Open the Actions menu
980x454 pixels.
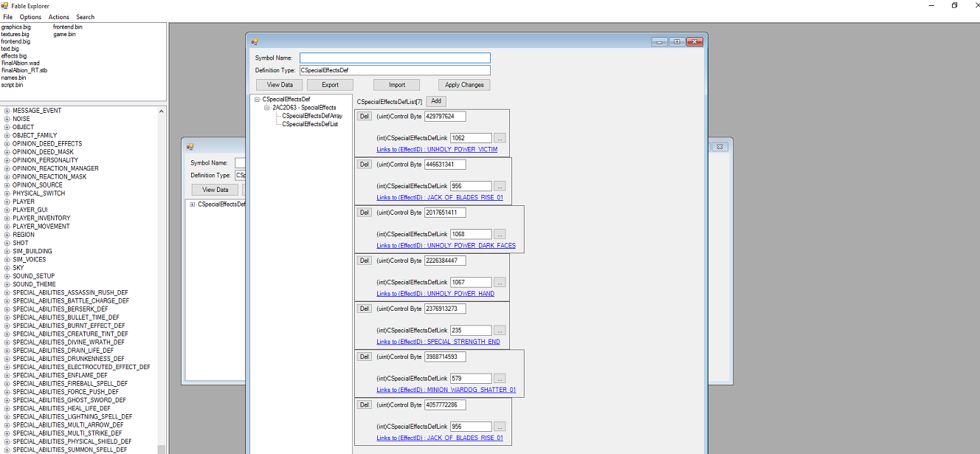point(58,17)
